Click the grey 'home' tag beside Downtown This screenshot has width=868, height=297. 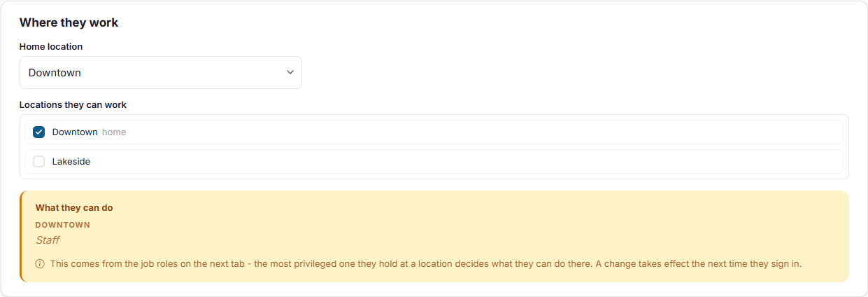(114, 132)
